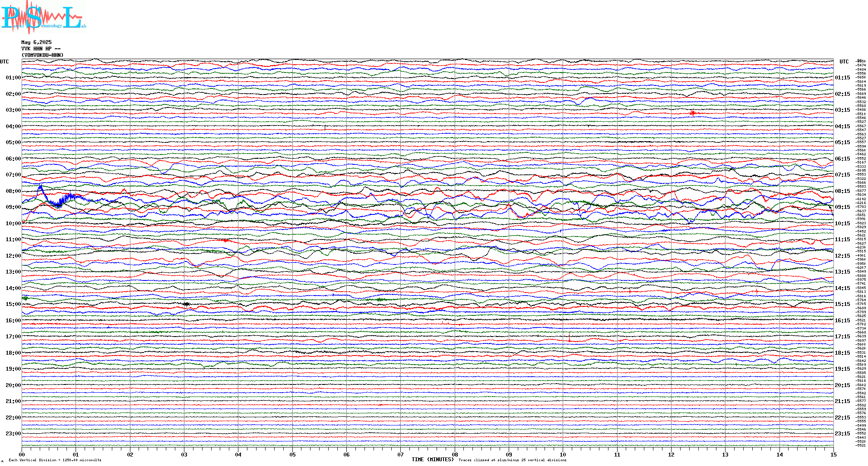This screenshot has height=466, width=868.
Task: Click the '05:15' right-side time label
Action: 843,142
